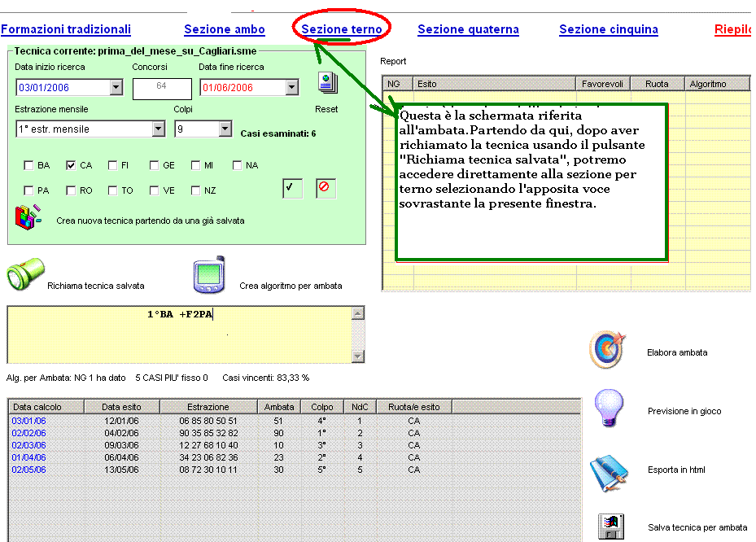Click the Esporta in html label
This screenshot has height=542, width=756.
pyautogui.click(x=676, y=470)
